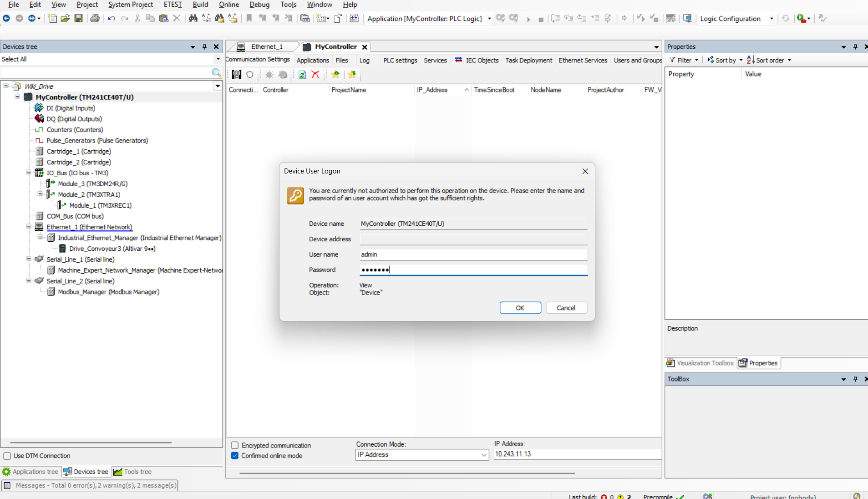Click the binoculars Find icon
Viewport: 868px width, 499px height.
click(193, 18)
